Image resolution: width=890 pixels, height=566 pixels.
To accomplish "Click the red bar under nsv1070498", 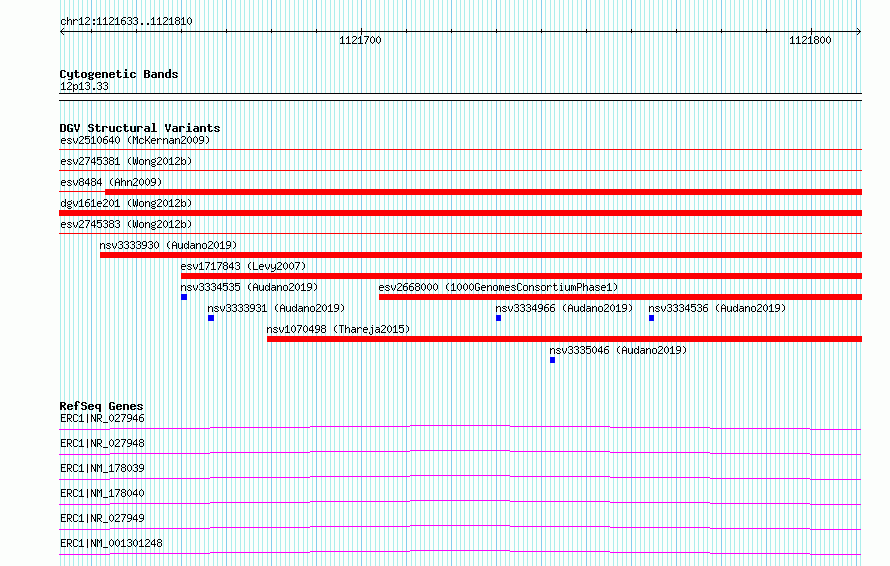I will pyautogui.click(x=565, y=339).
